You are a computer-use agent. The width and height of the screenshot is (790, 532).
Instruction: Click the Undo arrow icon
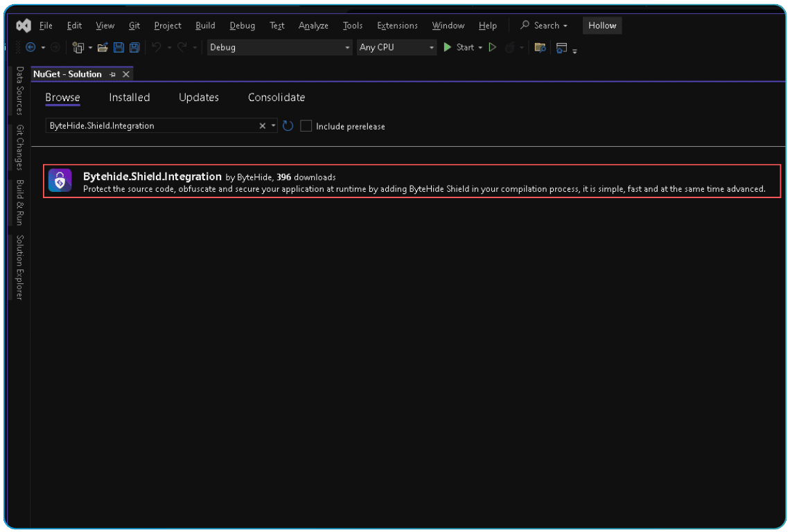coord(157,47)
